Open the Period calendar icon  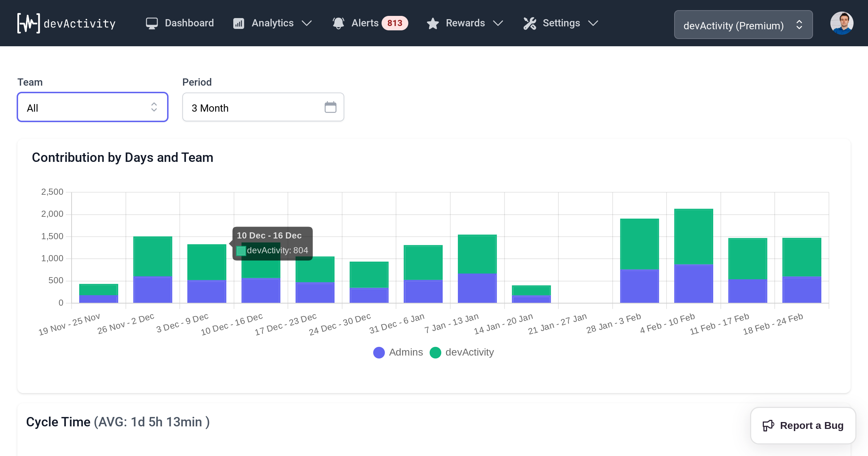330,107
